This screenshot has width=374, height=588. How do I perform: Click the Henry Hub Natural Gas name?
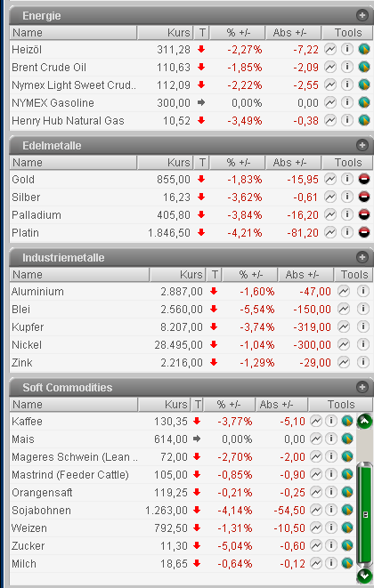(x=68, y=121)
